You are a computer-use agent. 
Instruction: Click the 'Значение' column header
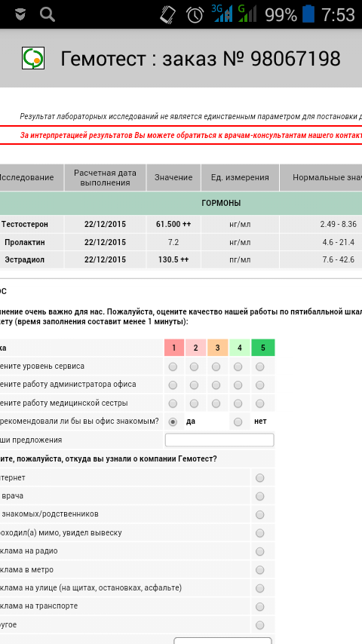(173, 178)
